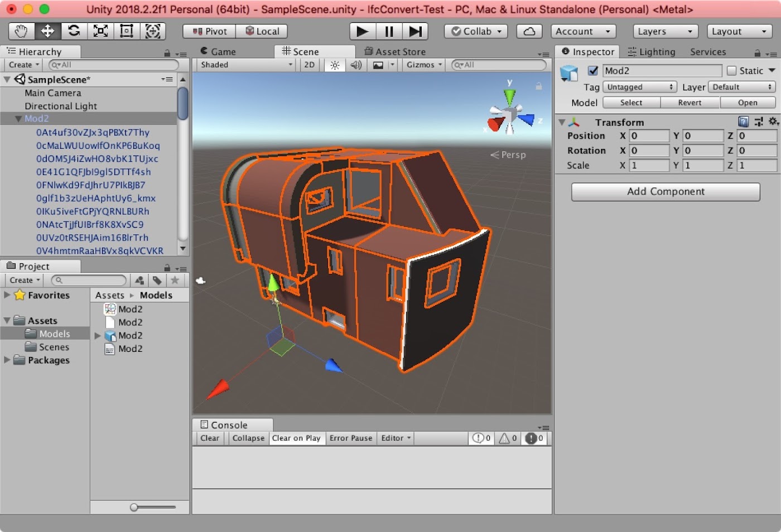781x532 pixels.
Task: Select the Move tool
Action: pyautogui.click(x=47, y=31)
